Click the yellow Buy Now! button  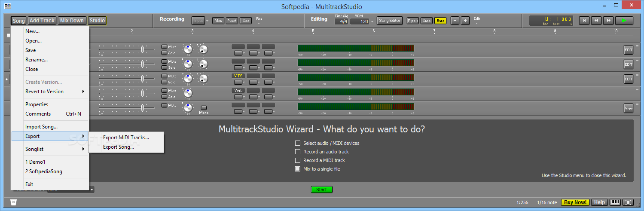[575, 202]
